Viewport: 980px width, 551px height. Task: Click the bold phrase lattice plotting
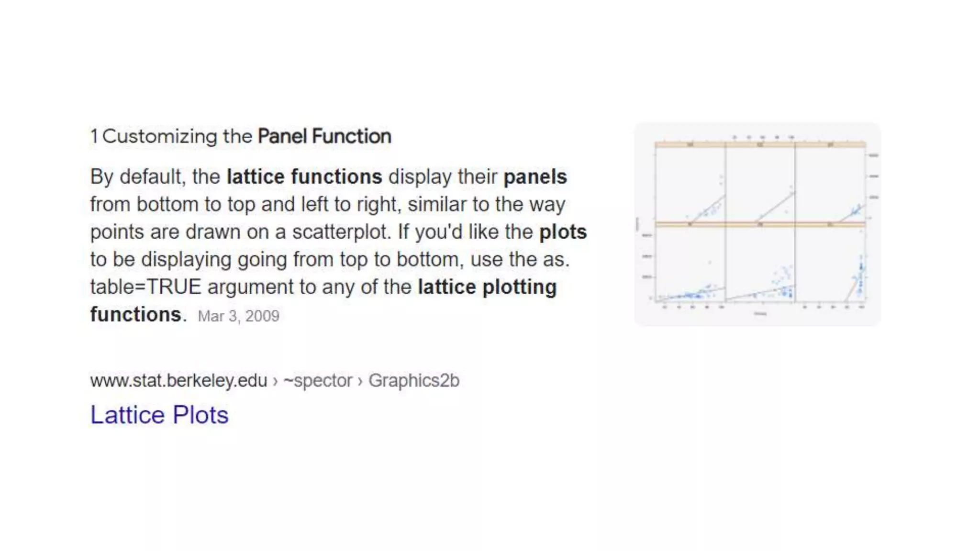(487, 287)
